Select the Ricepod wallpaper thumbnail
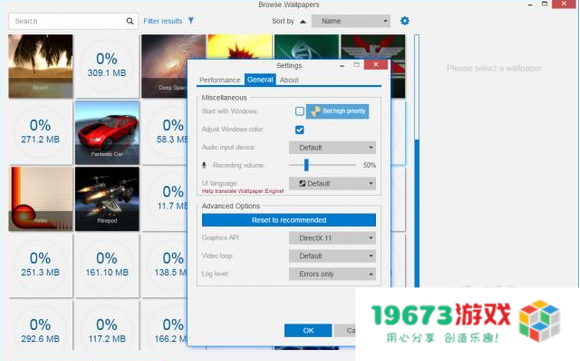 [x=107, y=199]
